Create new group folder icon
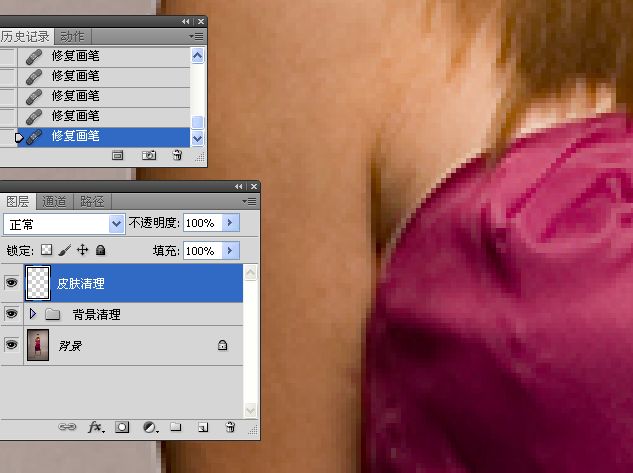The width and height of the screenshot is (633, 473). (x=176, y=427)
